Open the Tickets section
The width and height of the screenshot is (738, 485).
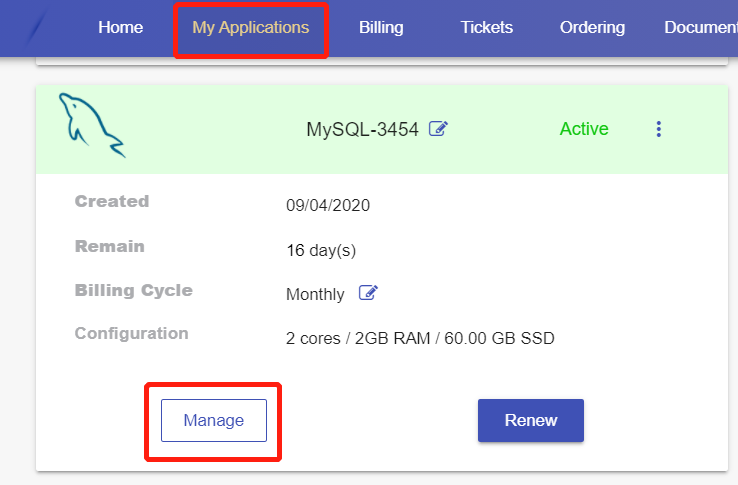pyautogui.click(x=486, y=28)
